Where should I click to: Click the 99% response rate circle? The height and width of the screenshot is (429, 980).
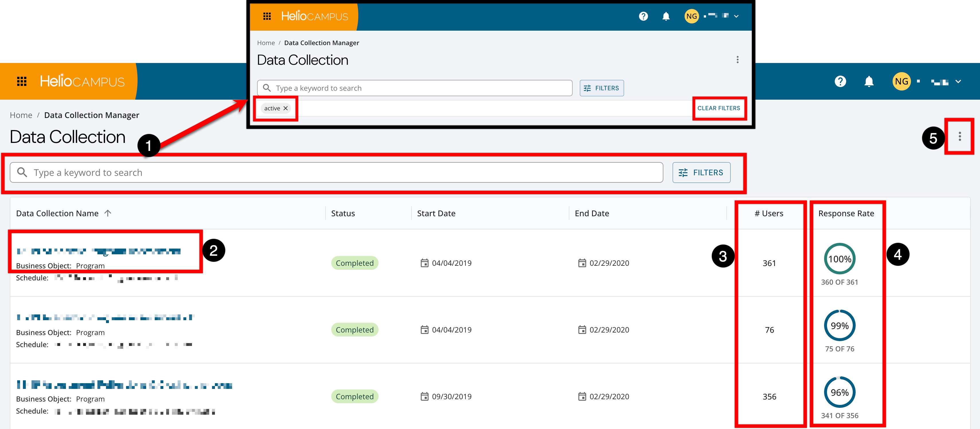tap(840, 326)
